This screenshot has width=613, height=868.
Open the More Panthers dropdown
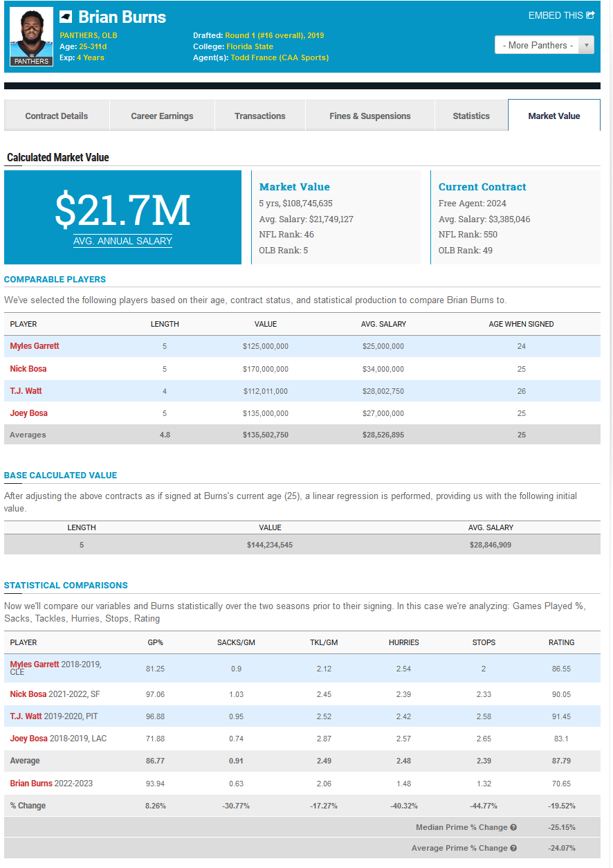545,45
